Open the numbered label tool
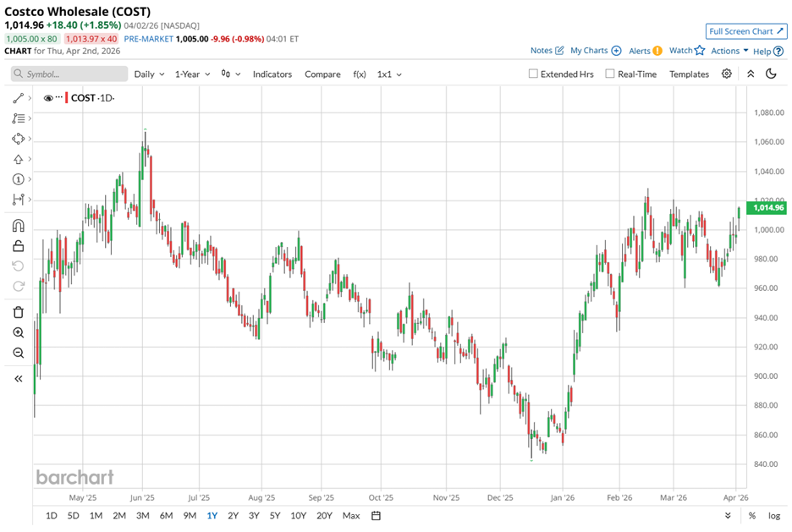This screenshot has width=792, height=532. (x=18, y=179)
